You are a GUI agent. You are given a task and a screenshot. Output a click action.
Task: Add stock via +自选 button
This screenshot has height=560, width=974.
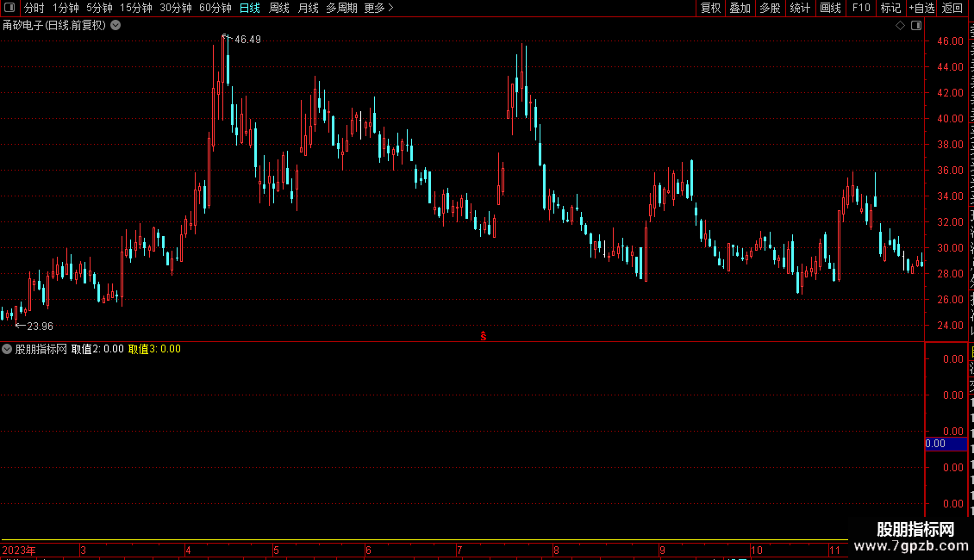click(x=921, y=8)
